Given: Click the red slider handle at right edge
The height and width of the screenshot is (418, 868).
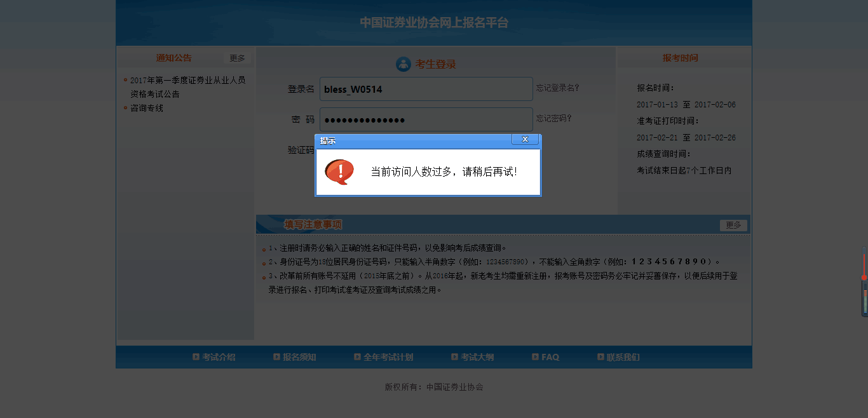Looking at the screenshot, I should [x=864, y=278].
